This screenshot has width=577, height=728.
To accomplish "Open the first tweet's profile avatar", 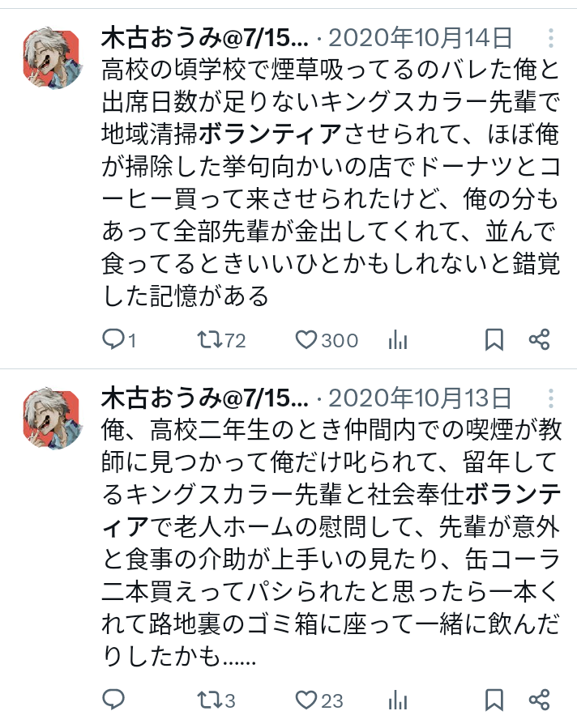I will tap(53, 57).
